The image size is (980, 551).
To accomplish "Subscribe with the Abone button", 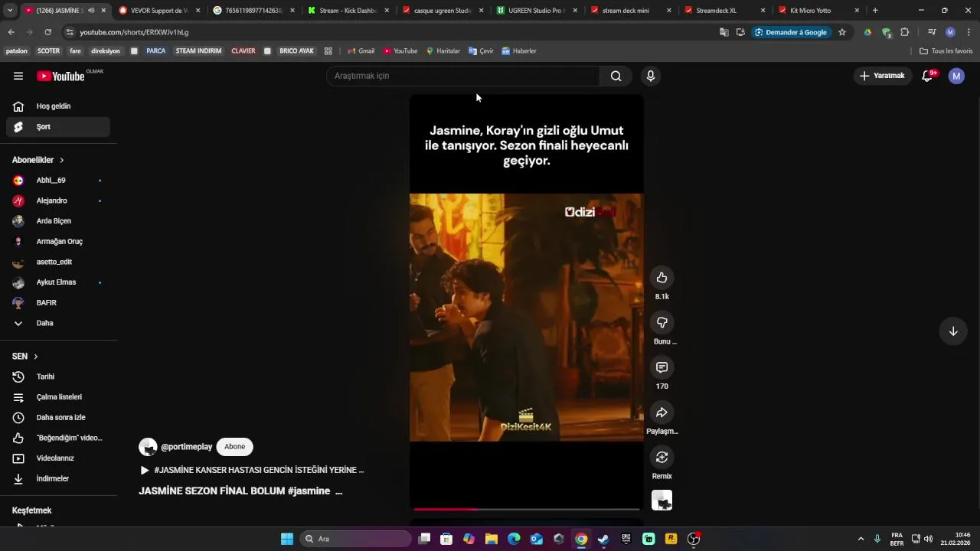I will click(x=234, y=447).
